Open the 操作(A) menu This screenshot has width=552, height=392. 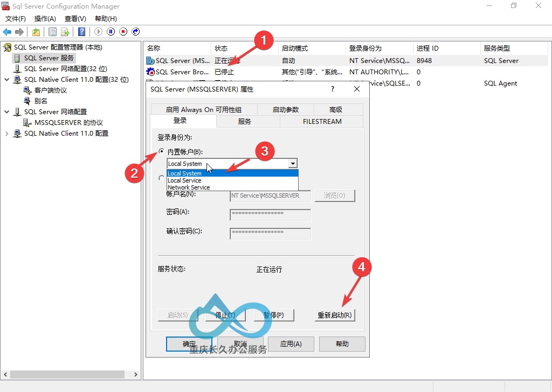click(x=45, y=19)
